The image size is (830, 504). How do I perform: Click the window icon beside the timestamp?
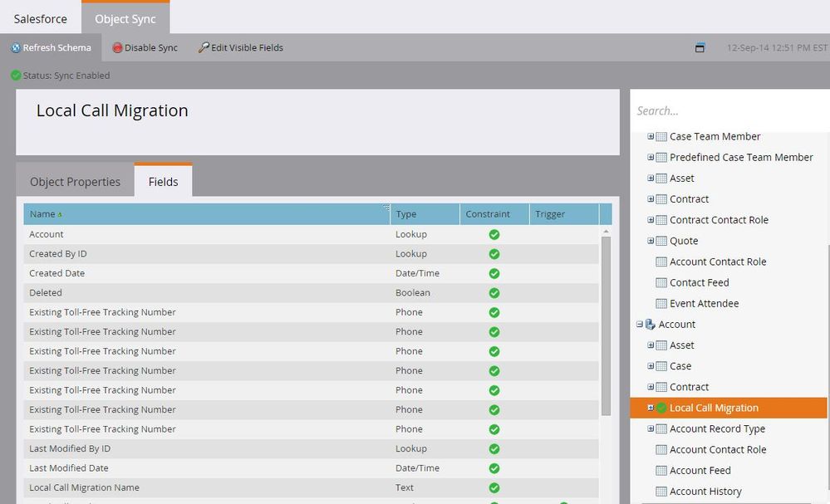pyautogui.click(x=700, y=48)
